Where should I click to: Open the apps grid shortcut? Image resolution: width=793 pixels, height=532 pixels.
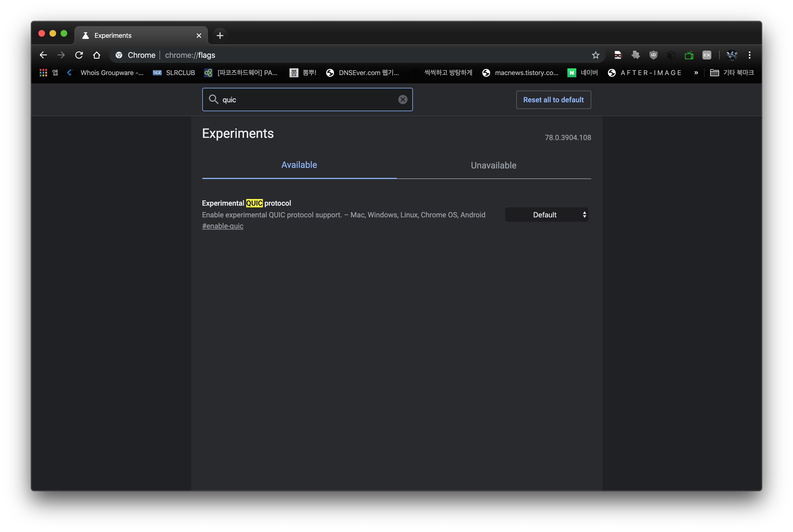(x=43, y=73)
